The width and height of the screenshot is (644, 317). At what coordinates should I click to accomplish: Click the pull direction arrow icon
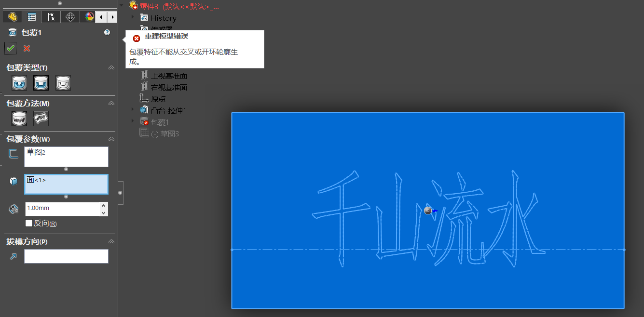tap(13, 257)
